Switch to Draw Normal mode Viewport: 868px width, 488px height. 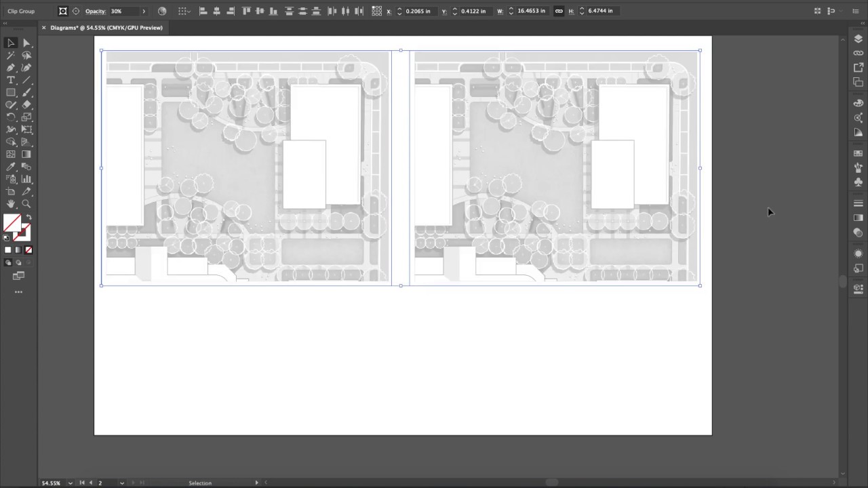pyautogui.click(x=8, y=262)
